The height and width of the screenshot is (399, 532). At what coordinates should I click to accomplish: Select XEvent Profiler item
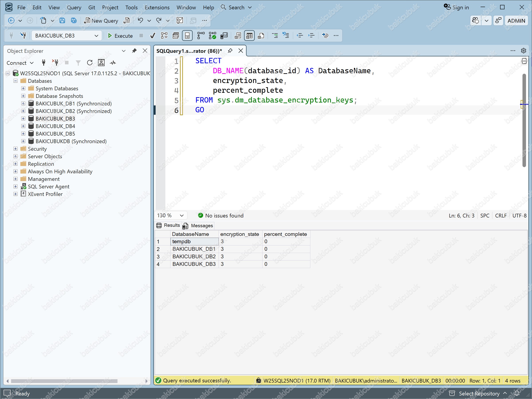(45, 194)
